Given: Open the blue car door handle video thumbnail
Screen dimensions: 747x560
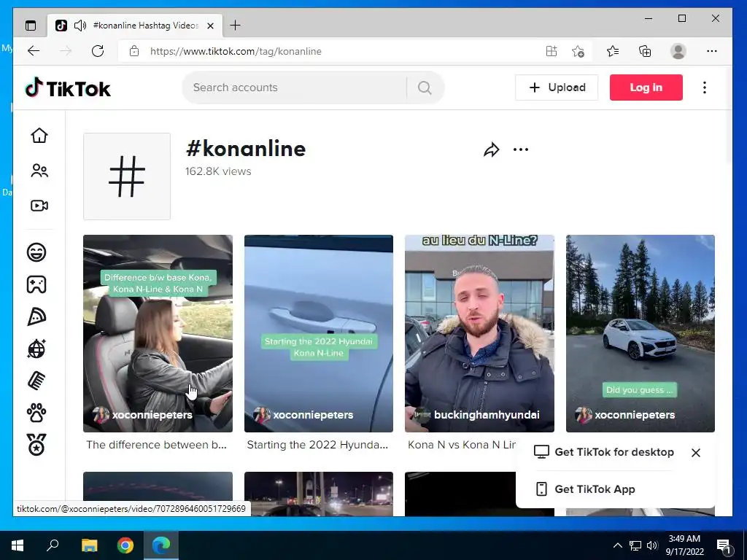Looking at the screenshot, I should [x=319, y=333].
